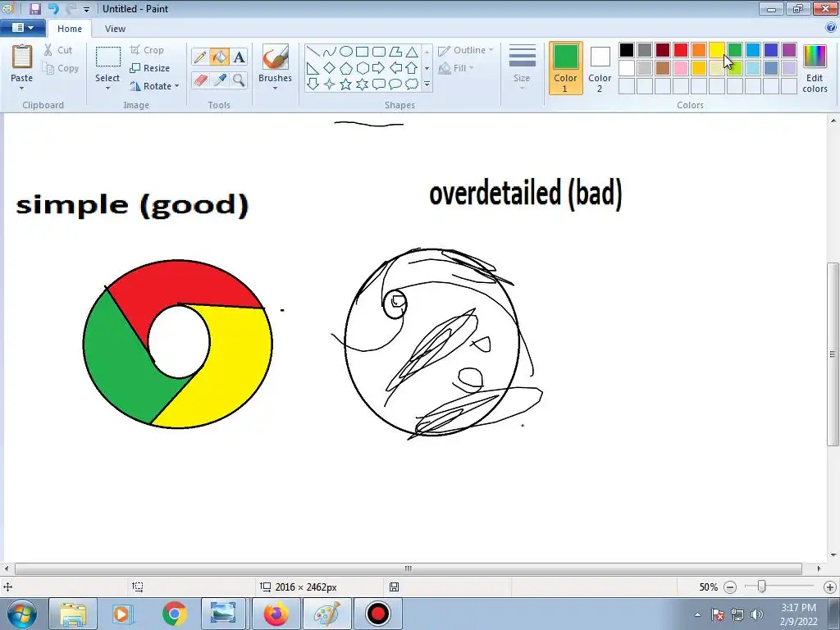The width and height of the screenshot is (840, 630).
Task: Open Edit colors dialog
Action: click(x=815, y=68)
